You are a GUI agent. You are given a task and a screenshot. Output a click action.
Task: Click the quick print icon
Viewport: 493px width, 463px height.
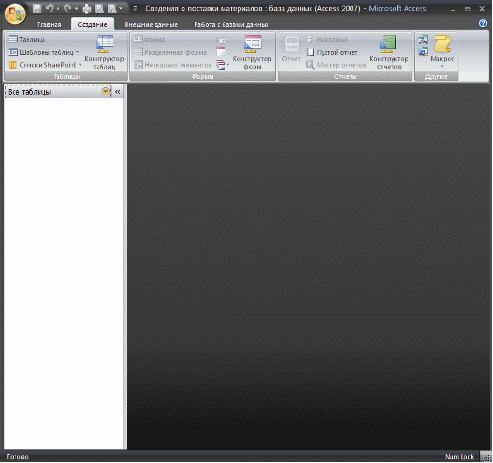(87, 9)
